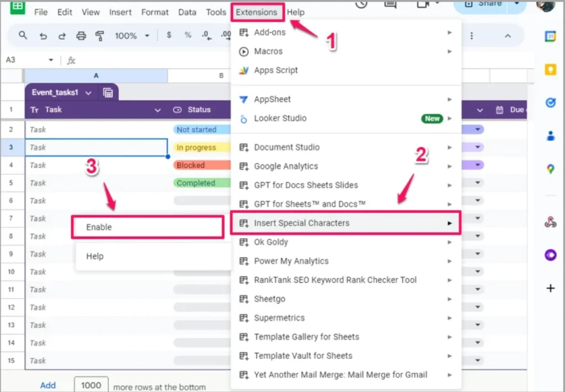This screenshot has width=565, height=392.
Task: Open Google Calendar side panel
Action: pyautogui.click(x=550, y=36)
